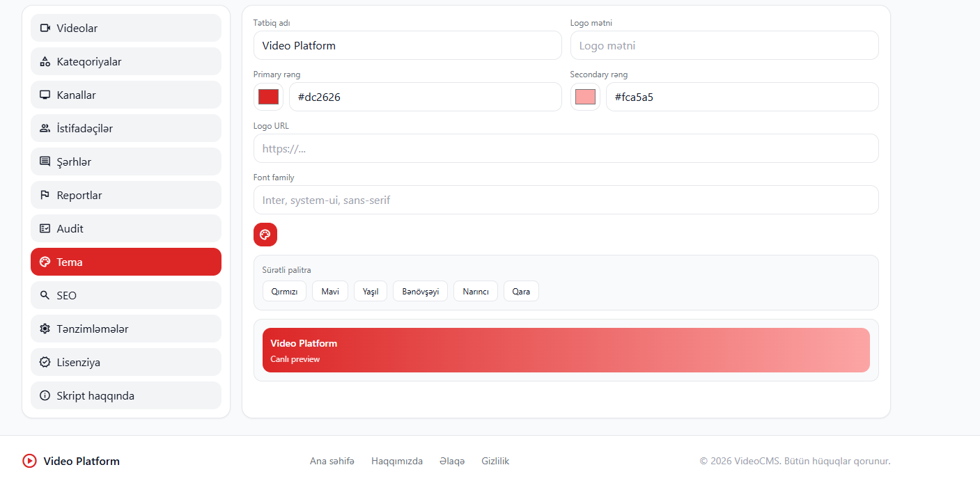Click the Kateqoriyalar shapes icon
Image resolution: width=980 pixels, height=481 pixels.
tap(45, 62)
